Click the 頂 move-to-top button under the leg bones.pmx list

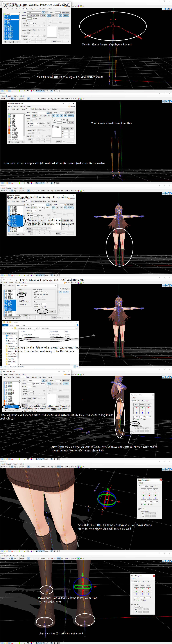(x=10, y=142)
